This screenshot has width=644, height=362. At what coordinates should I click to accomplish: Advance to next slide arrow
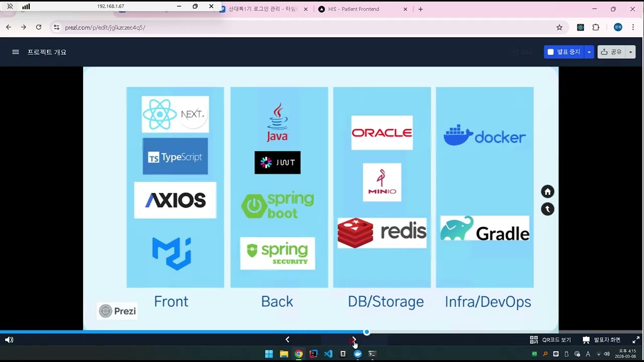click(x=354, y=339)
